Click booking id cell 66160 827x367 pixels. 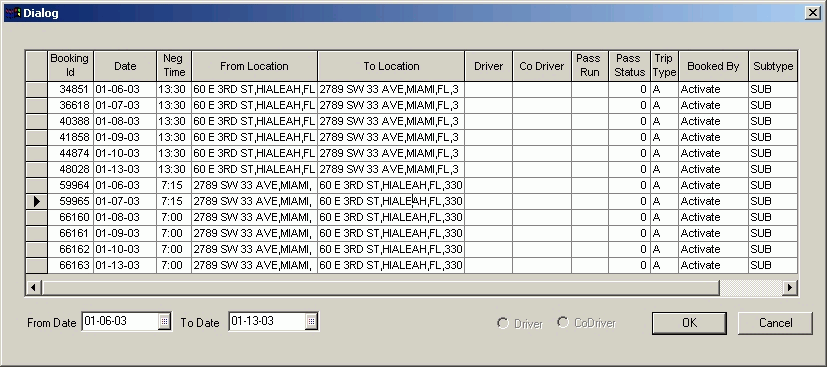tap(71, 217)
